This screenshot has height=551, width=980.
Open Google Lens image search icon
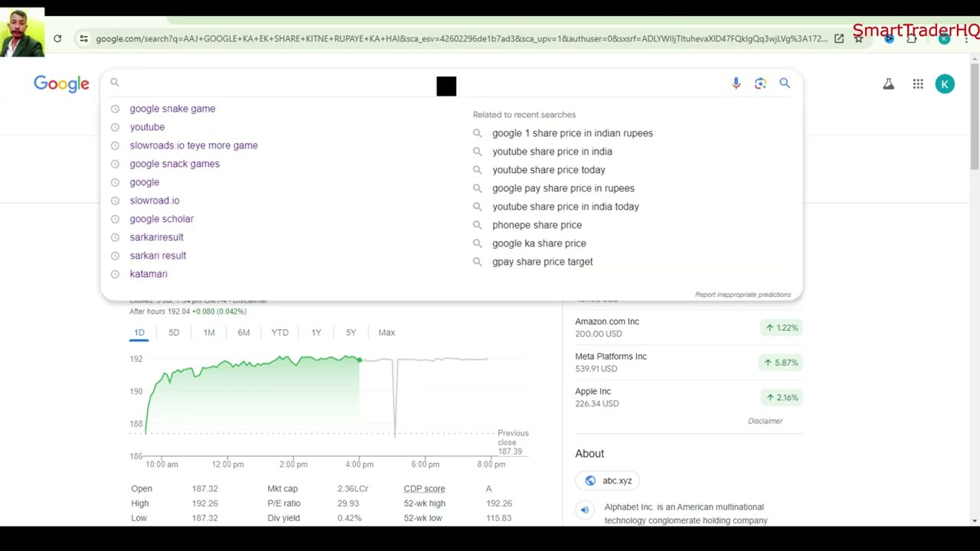(760, 83)
